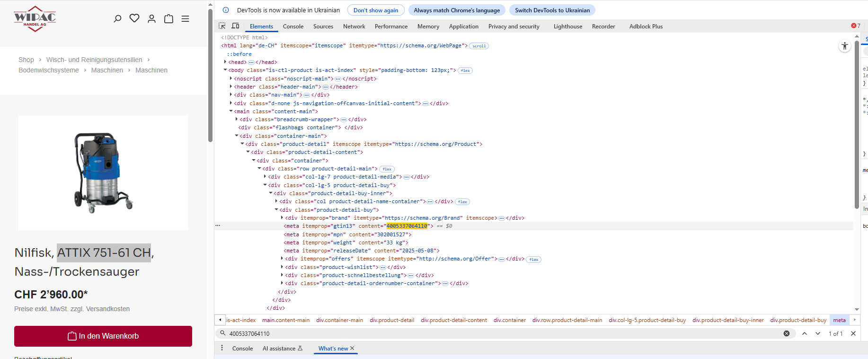Switch to the Elements tab

point(261,27)
